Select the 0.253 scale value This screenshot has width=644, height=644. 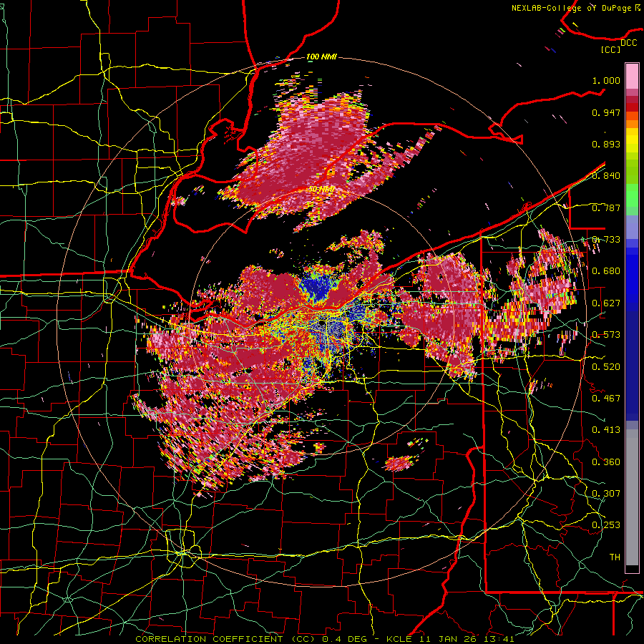tap(606, 525)
